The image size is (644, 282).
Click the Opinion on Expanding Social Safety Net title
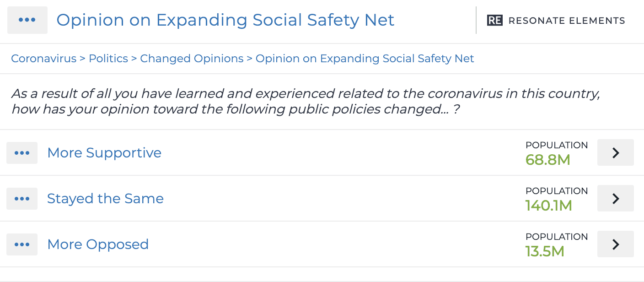(225, 20)
